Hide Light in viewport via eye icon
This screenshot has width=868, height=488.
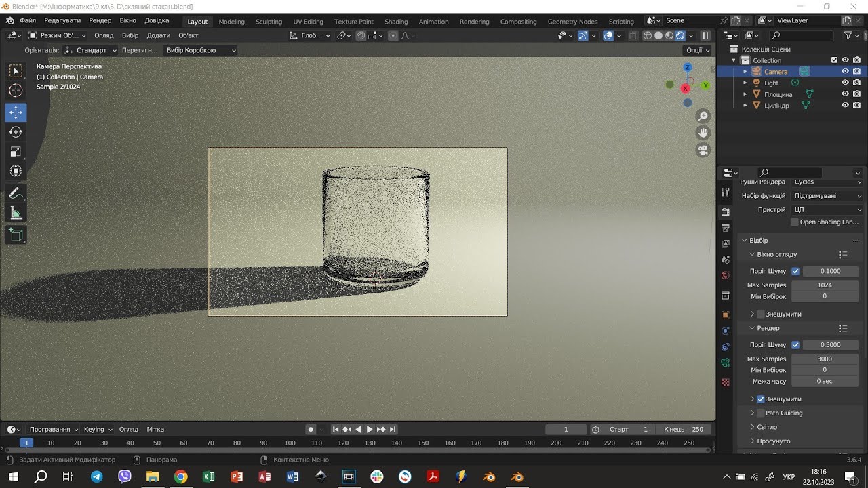click(x=846, y=83)
